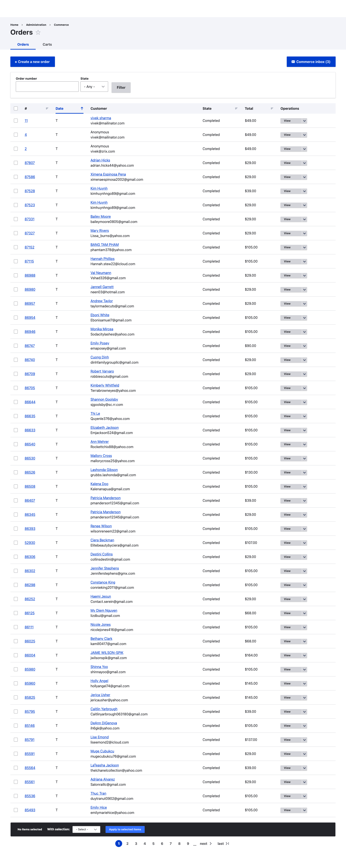346x868 pixels.
Task: Open Commerce inbox envelope button
Action: [x=311, y=62]
